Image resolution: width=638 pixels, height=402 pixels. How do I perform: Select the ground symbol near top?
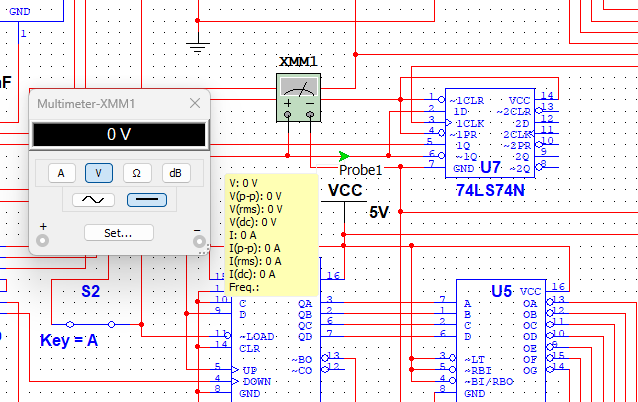pos(198,47)
